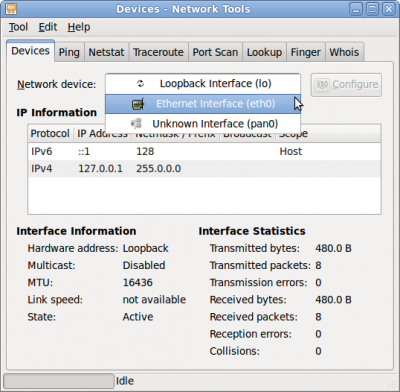The height and width of the screenshot is (392, 400).
Task: Pick Unknown Interface (pan0) entry
Action: [x=203, y=124]
